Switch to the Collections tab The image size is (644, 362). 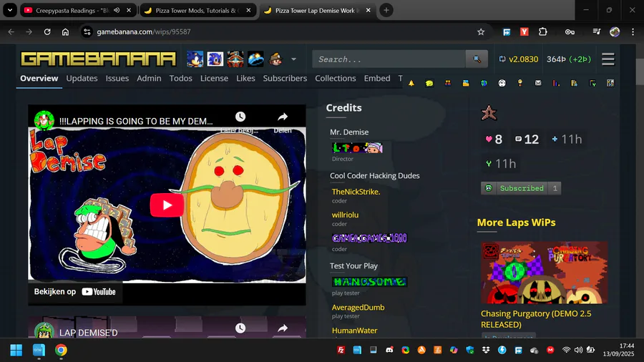point(335,78)
